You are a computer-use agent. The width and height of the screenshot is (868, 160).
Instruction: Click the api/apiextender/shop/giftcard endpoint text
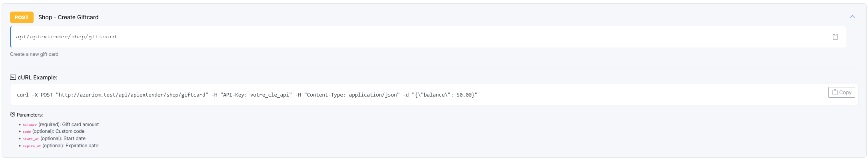click(x=66, y=37)
